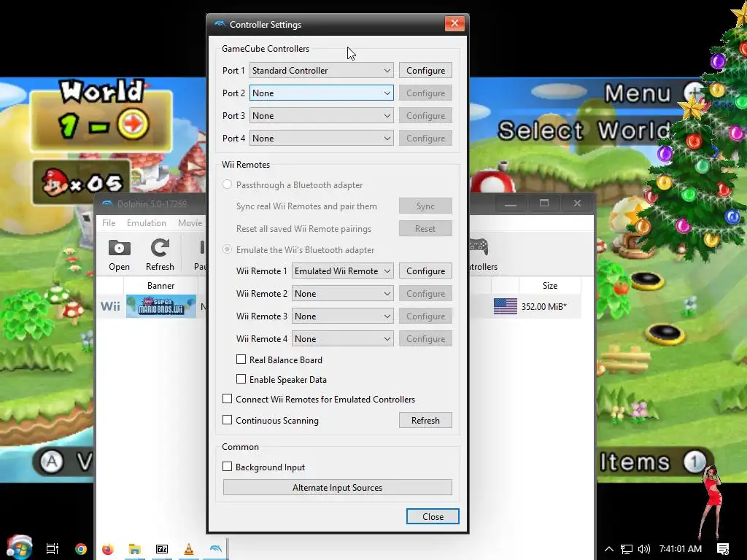Image resolution: width=747 pixels, height=560 pixels.
Task: Open the File menu in Dolphin
Action: 109,223
